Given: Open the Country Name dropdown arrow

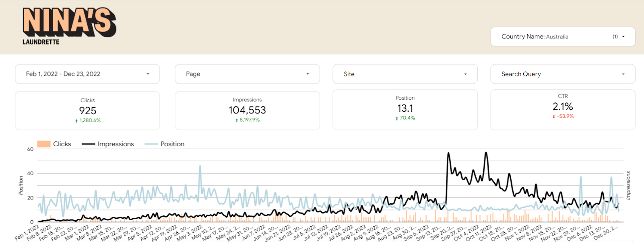Looking at the screenshot, I should [x=623, y=37].
